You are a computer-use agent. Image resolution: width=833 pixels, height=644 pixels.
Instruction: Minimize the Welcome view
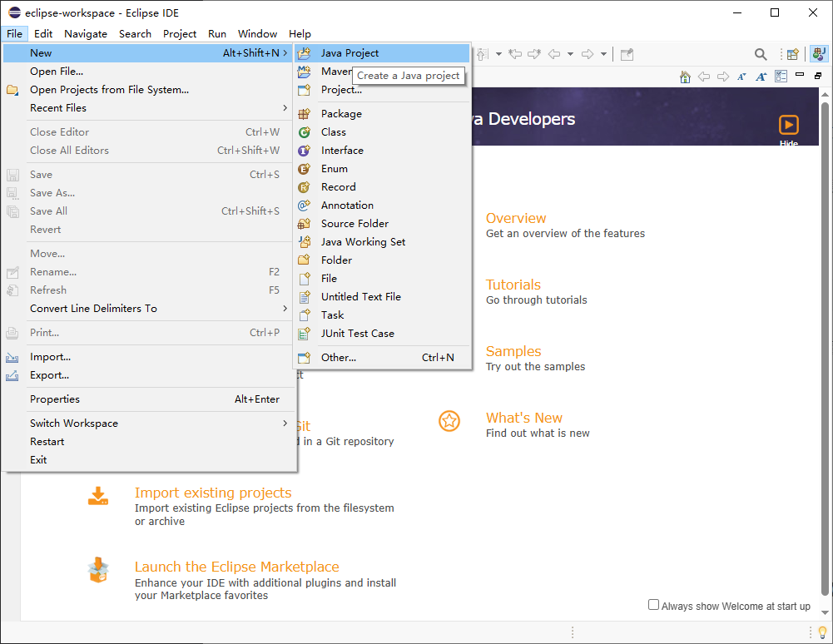point(800,75)
